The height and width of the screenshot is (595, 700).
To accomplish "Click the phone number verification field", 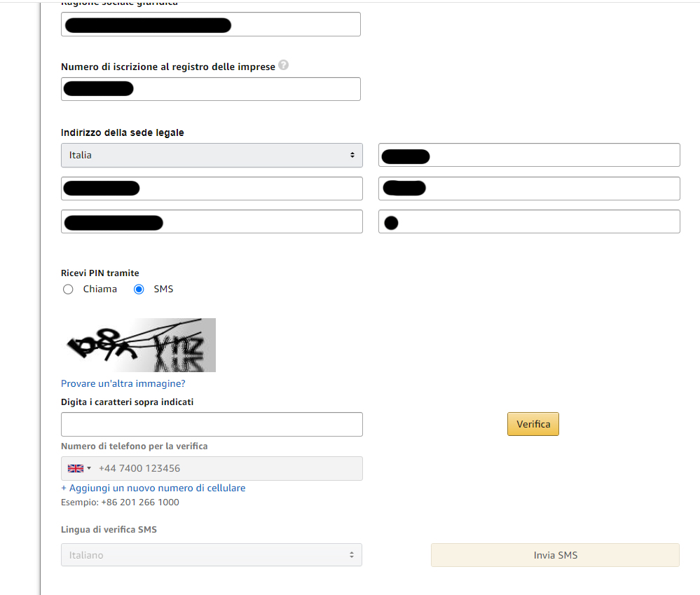I will 228,468.
